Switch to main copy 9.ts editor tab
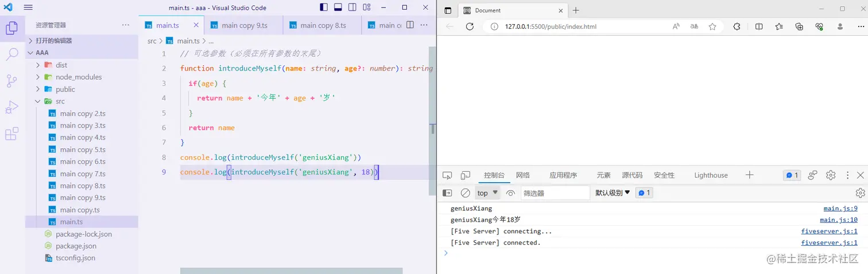The width and height of the screenshot is (868, 274). point(244,25)
